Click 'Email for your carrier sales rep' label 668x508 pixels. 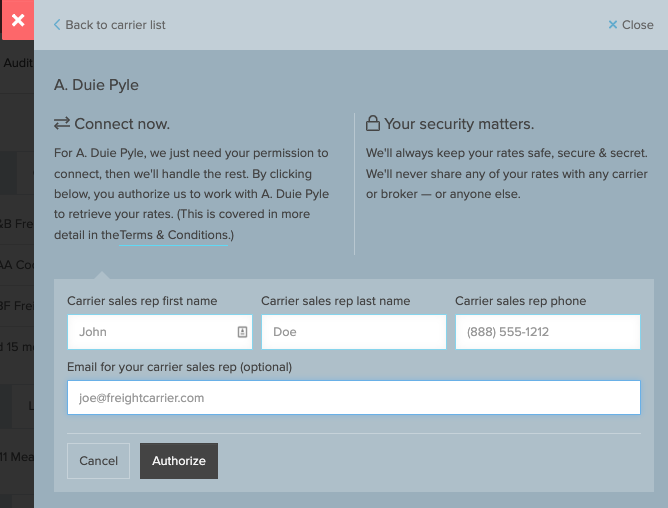pyautogui.click(x=179, y=367)
